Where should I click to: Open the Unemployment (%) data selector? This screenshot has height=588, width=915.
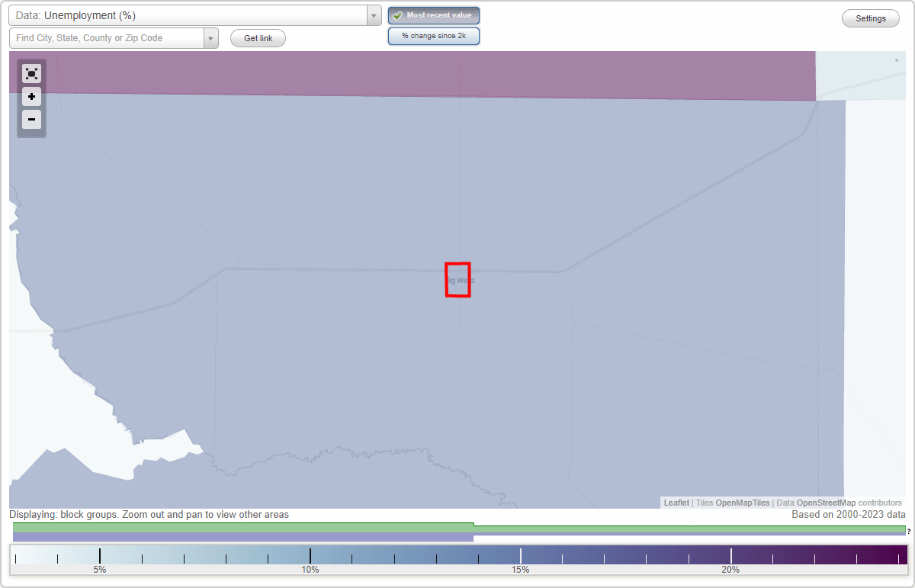(x=191, y=14)
